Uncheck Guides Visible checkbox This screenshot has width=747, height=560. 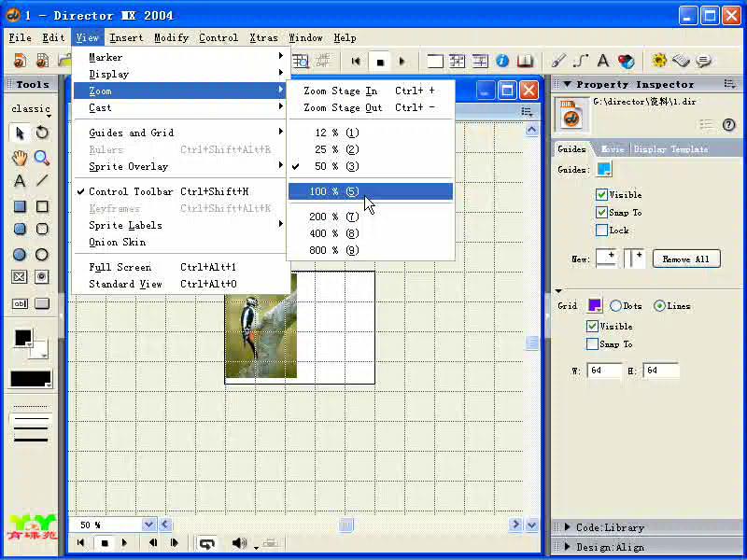point(601,194)
